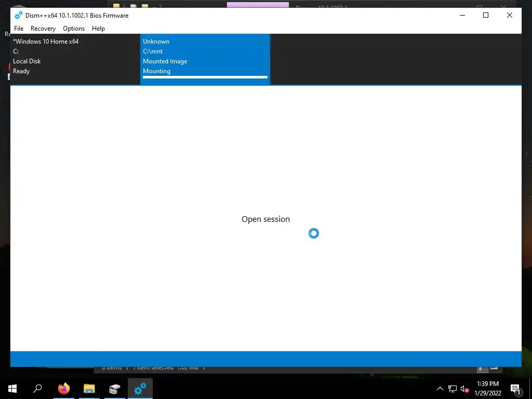Open the clock and calendar flyout
The height and width of the screenshot is (399, 532).
[488, 389]
